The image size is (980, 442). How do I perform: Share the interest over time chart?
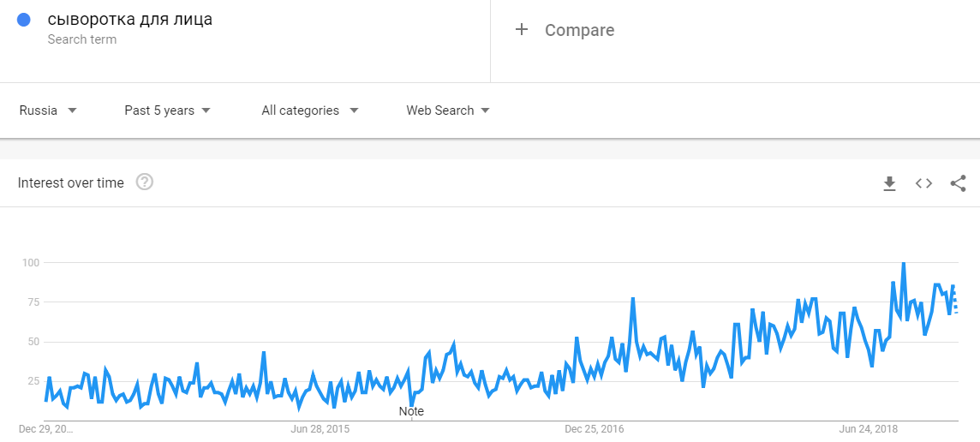[x=958, y=183]
